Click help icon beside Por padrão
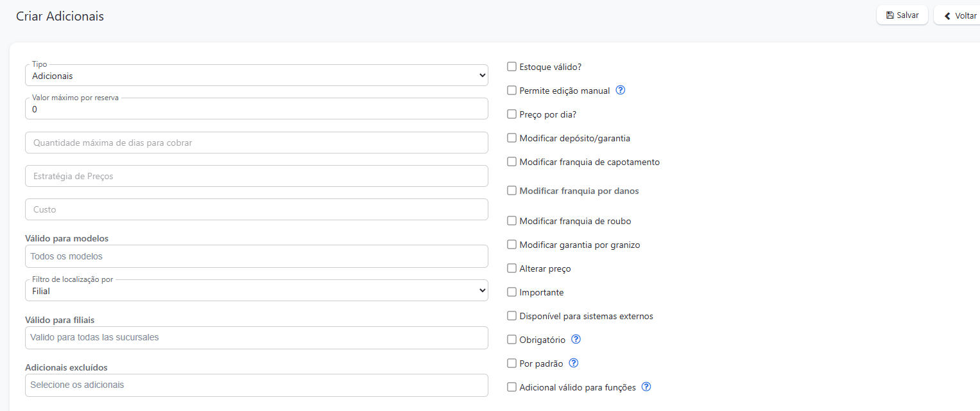The image size is (980, 411). [574, 363]
